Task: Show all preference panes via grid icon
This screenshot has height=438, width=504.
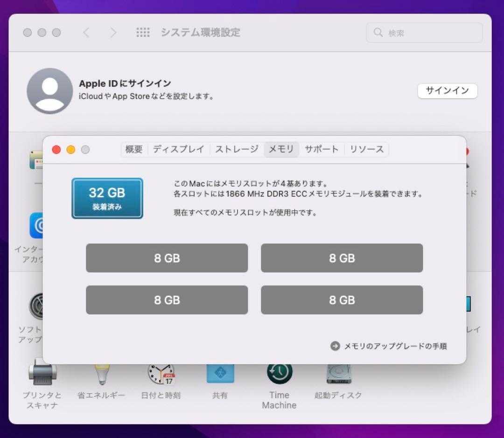Action: [x=143, y=32]
